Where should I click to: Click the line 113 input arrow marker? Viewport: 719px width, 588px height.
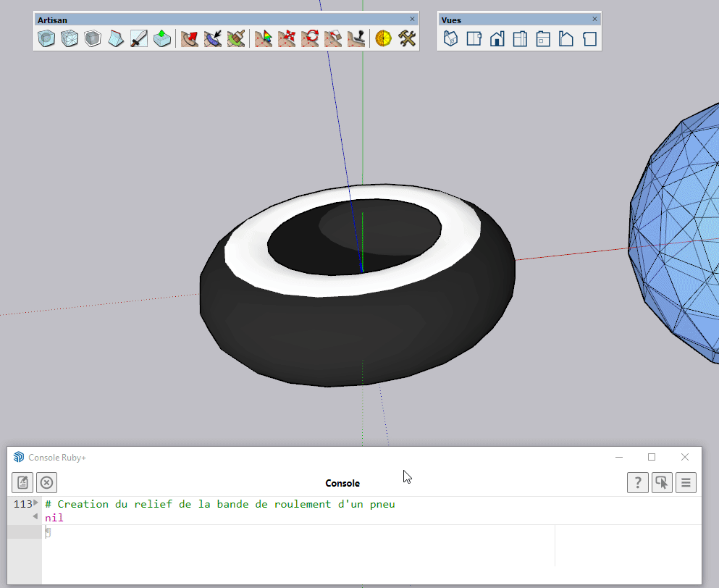[35, 503]
